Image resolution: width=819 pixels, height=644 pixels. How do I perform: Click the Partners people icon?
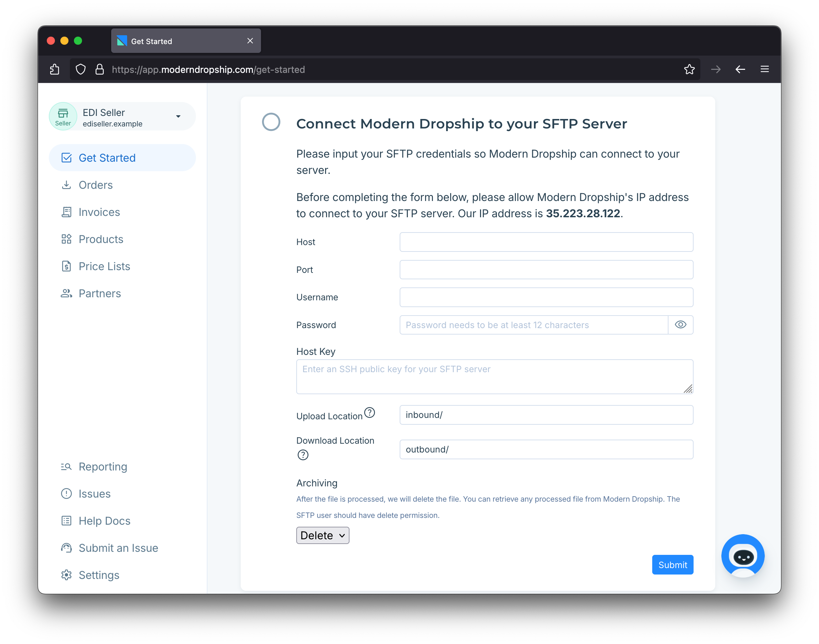point(66,293)
